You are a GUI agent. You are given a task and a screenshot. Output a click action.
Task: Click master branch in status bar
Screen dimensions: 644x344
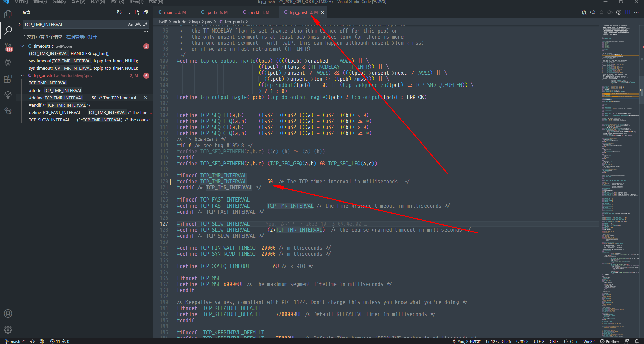pos(15,341)
